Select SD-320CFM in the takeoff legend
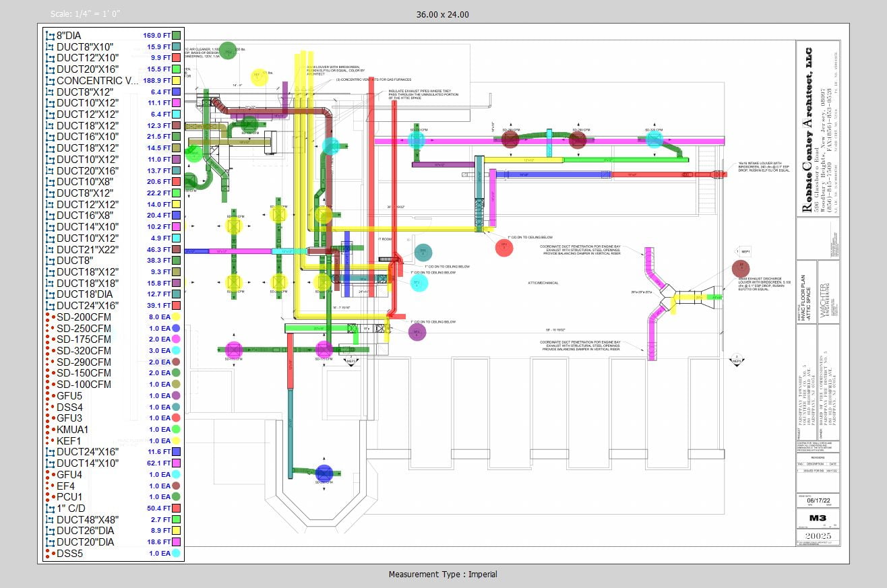Viewport: 887px width, 588px height. [x=84, y=350]
